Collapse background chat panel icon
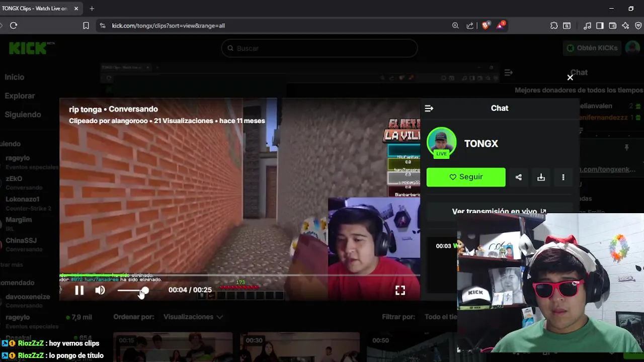 point(508,72)
